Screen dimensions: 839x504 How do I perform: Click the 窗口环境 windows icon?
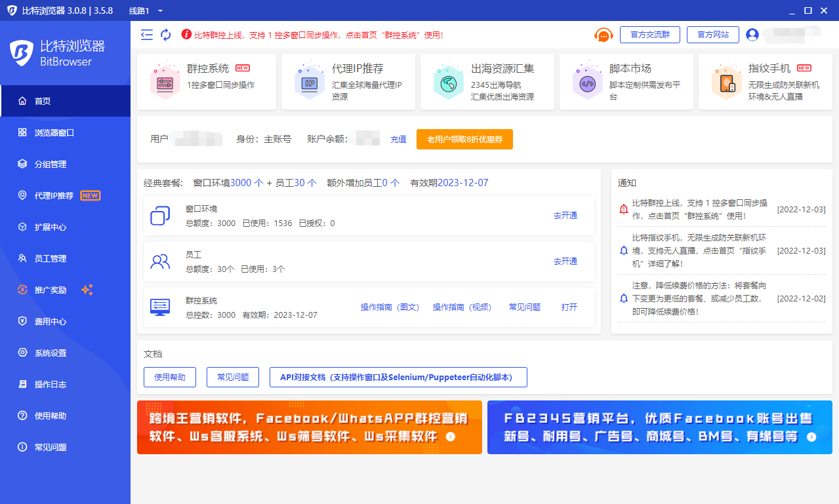coord(160,216)
